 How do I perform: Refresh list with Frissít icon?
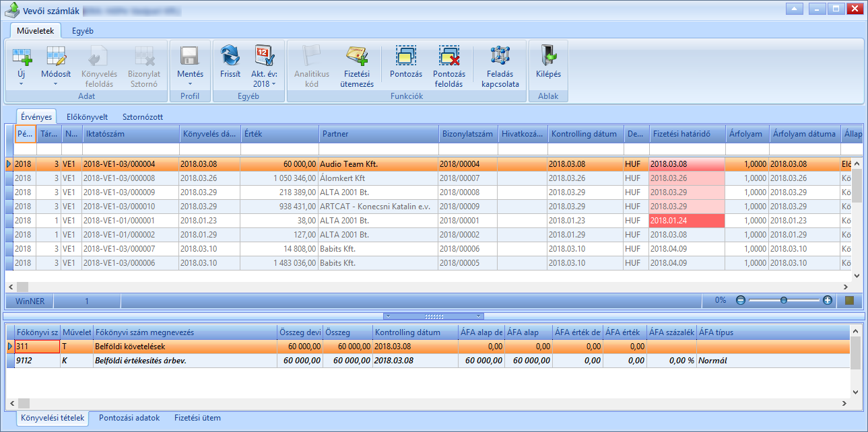[230, 55]
